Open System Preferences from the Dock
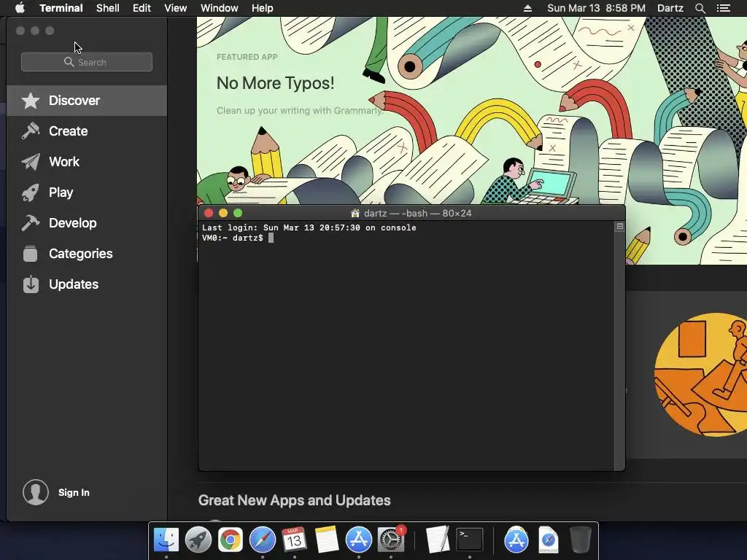 [x=391, y=540]
